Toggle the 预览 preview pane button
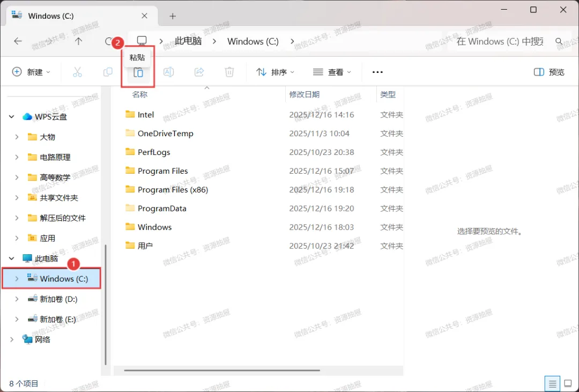 [x=549, y=72]
